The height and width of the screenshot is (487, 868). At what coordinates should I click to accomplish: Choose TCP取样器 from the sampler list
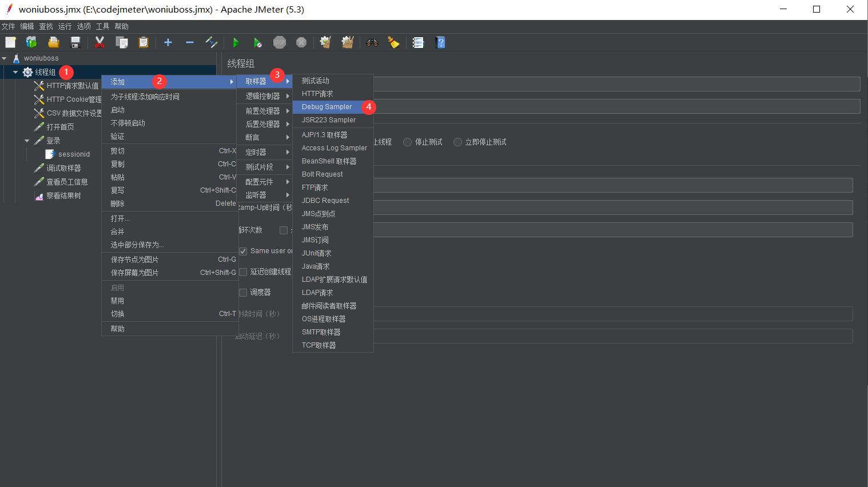tap(333, 345)
